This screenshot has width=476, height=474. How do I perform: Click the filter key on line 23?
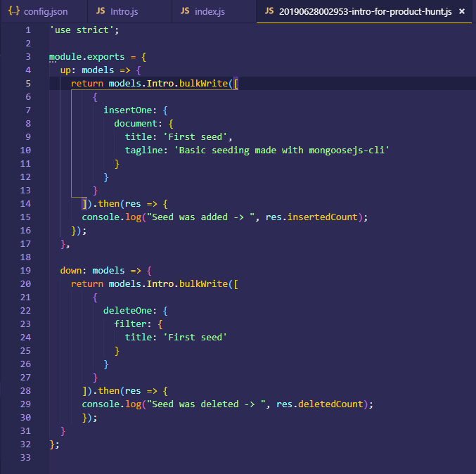(130, 324)
